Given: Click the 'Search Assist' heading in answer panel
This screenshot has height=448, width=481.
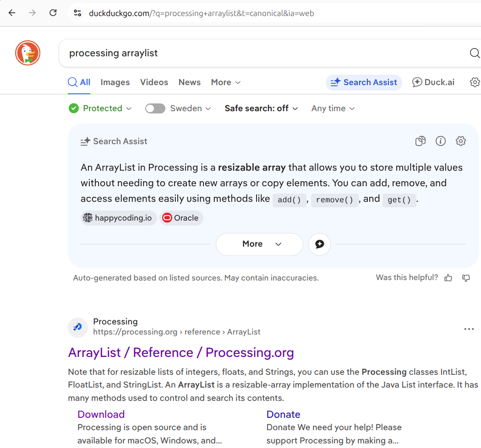Looking at the screenshot, I should click(120, 141).
